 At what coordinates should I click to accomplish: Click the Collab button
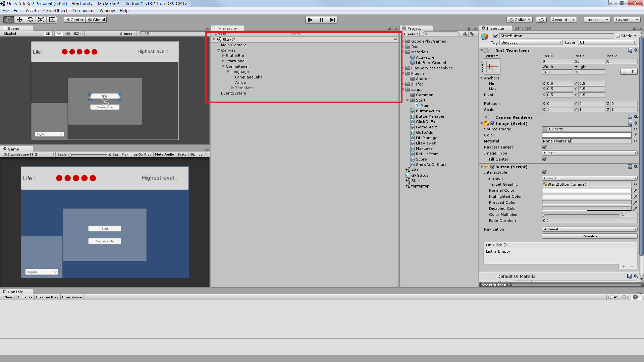click(520, 20)
